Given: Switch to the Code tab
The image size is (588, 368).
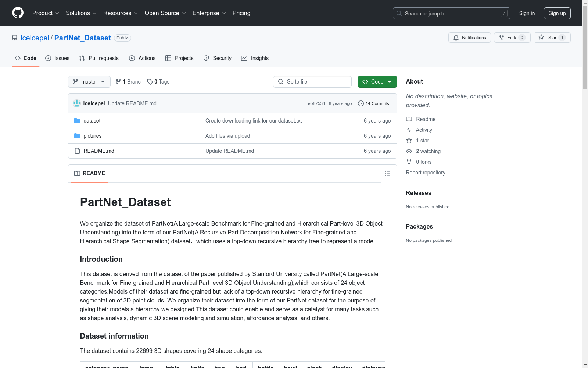Looking at the screenshot, I should coord(26,58).
